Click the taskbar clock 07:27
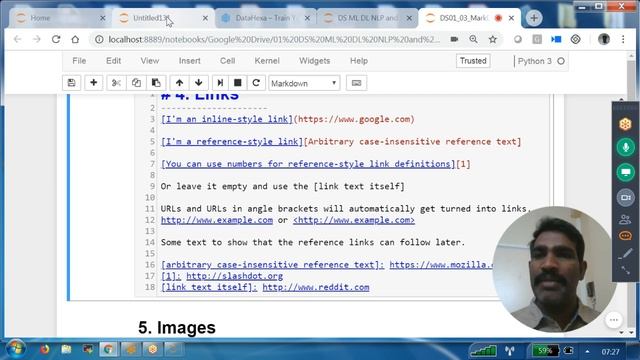This screenshot has width=640, height=360. 610,351
